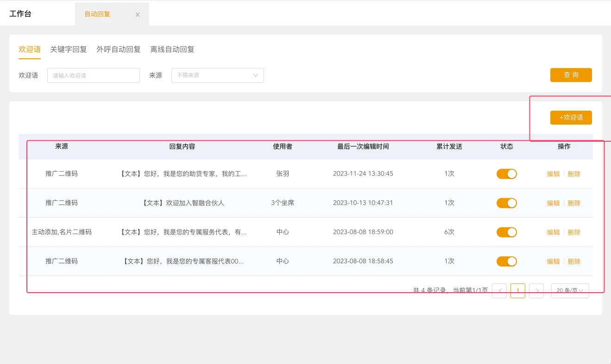This screenshot has height=364, width=611.
Task: Click the 3个坐席 user cell
Action: point(283,203)
